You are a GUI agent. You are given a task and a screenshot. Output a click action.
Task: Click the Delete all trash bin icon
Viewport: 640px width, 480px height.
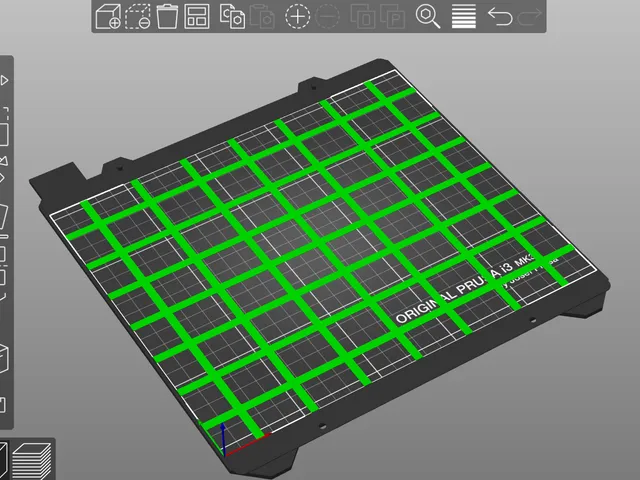(x=167, y=16)
